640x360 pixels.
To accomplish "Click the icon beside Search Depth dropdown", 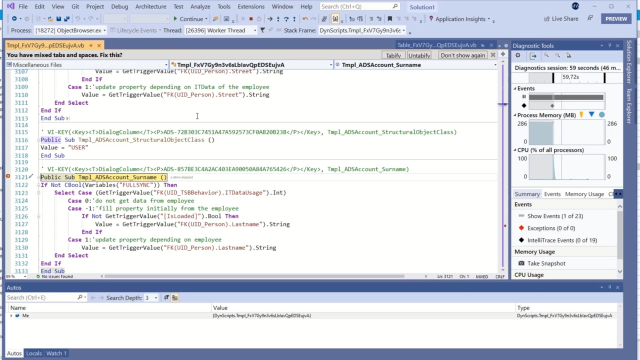I will [167, 298].
